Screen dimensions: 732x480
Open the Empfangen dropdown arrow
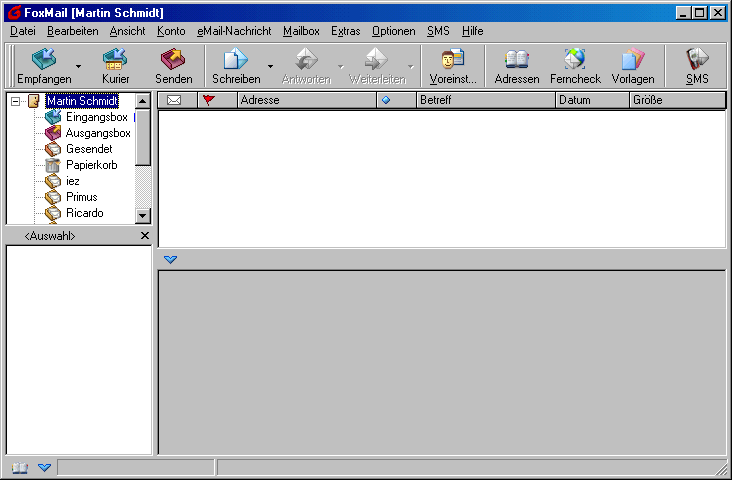(x=78, y=66)
